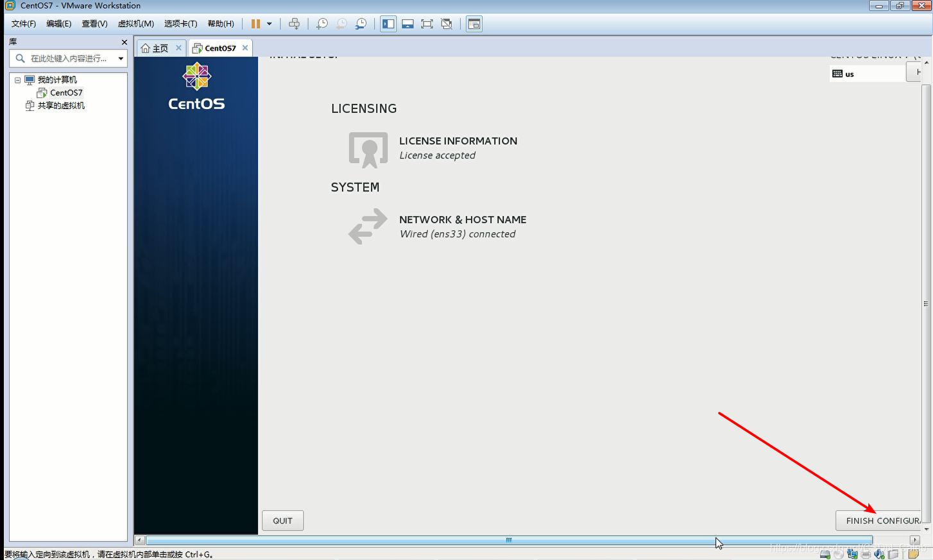The height and width of the screenshot is (560, 933).
Task: Click the orange pause VM button
Action: [x=255, y=24]
